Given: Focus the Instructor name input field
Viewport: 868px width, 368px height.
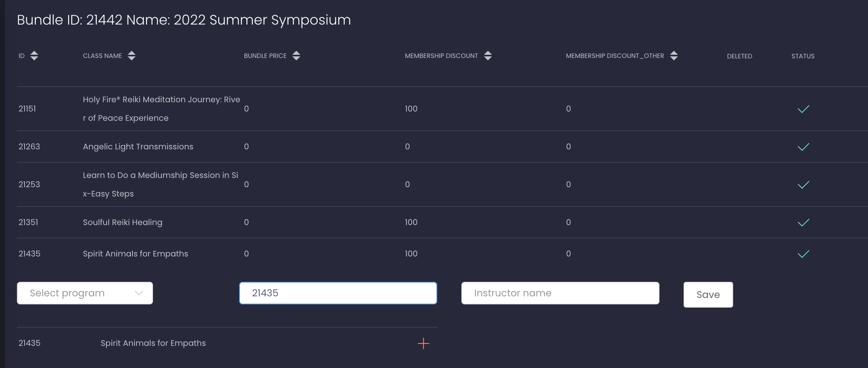Looking at the screenshot, I should coord(560,293).
